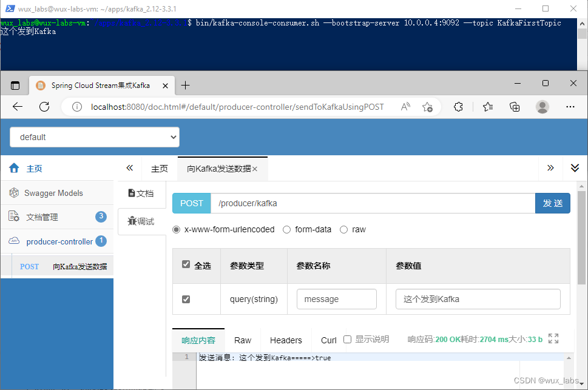
Task: Open the Favorites list icon
Action: coord(487,107)
